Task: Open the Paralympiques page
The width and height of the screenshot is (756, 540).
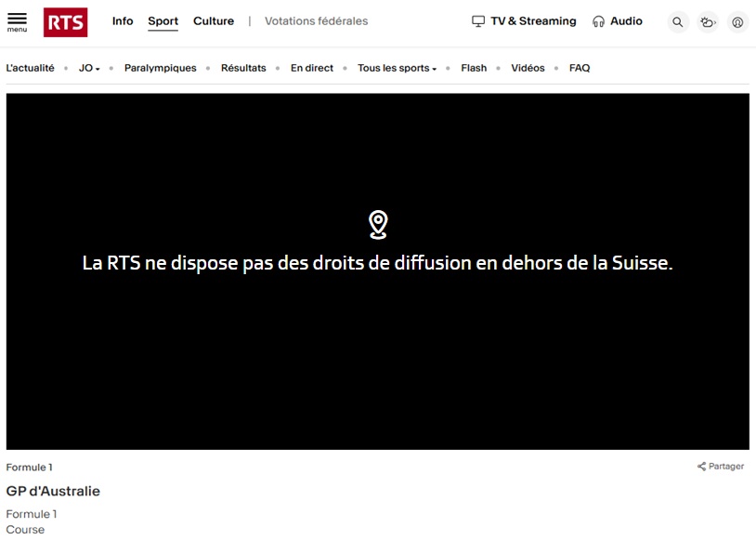Action: [160, 68]
